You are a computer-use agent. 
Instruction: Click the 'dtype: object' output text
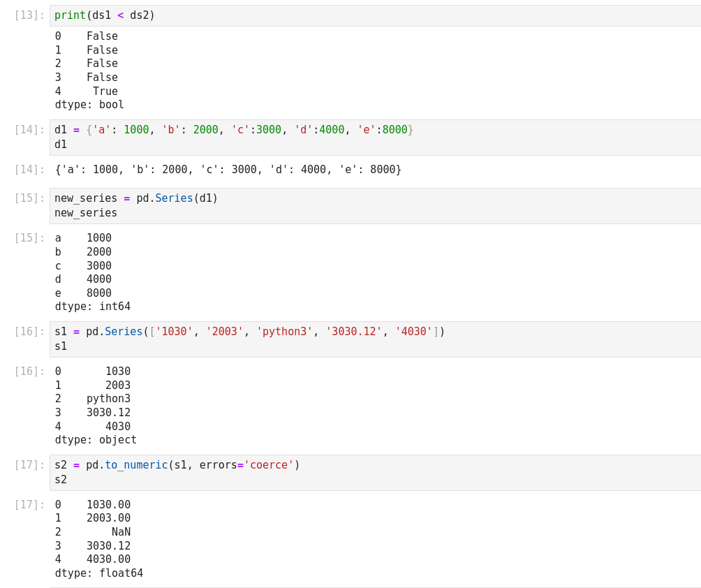coord(96,440)
